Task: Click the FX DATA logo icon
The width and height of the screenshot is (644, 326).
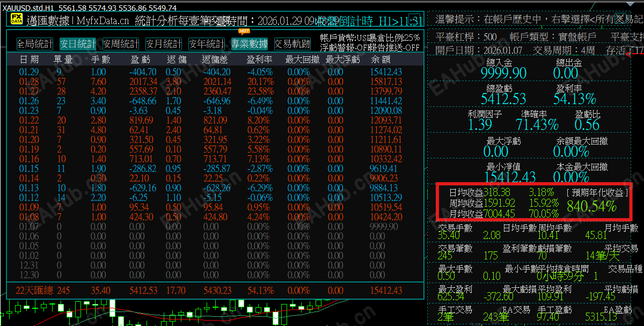Action: 17,20
